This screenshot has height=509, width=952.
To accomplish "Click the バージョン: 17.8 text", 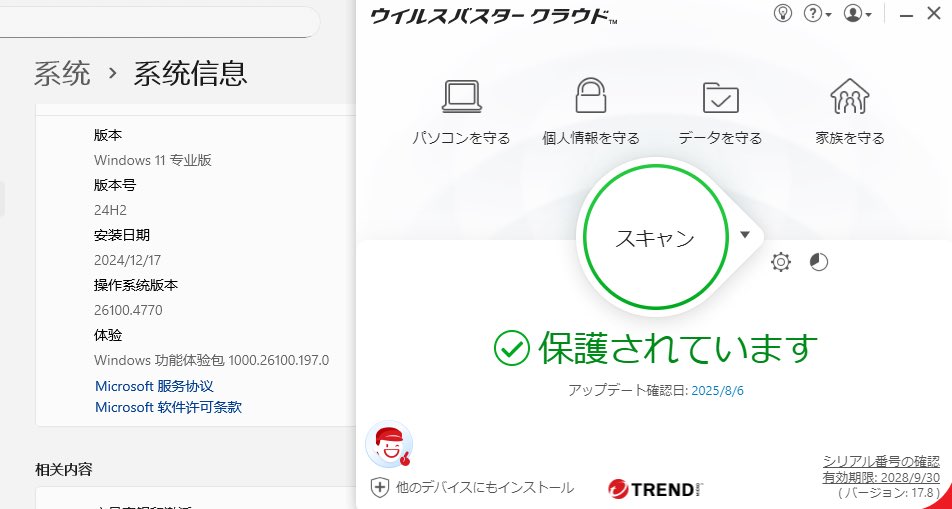I will pos(888,493).
